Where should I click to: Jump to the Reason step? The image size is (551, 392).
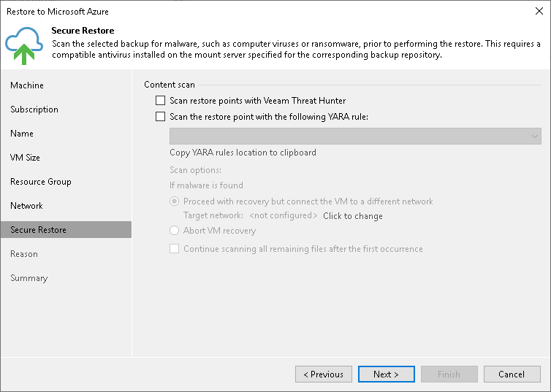pos(24,254)
